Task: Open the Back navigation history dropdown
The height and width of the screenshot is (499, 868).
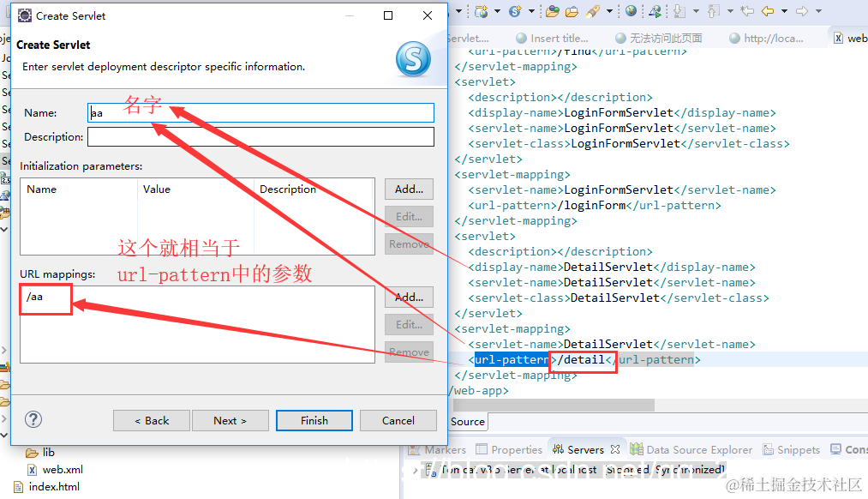Action: [784, 11]
